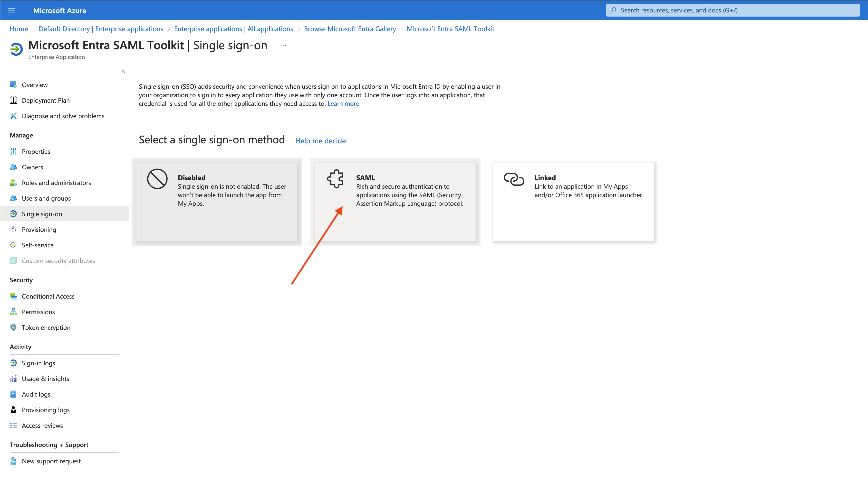Viewport: 868px width, 487px height.
Task: Click the Owners people icon
Action: point(13,167)
